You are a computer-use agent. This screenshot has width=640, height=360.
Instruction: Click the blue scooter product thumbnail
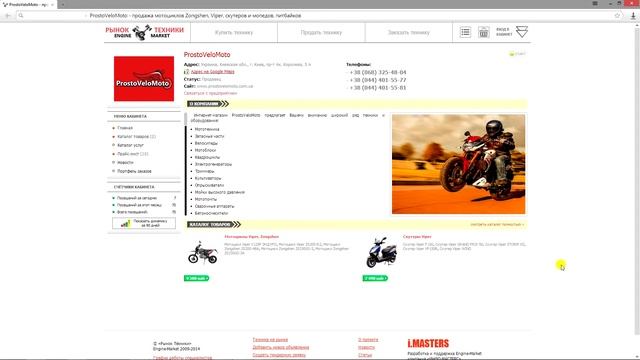pos(381,252)
